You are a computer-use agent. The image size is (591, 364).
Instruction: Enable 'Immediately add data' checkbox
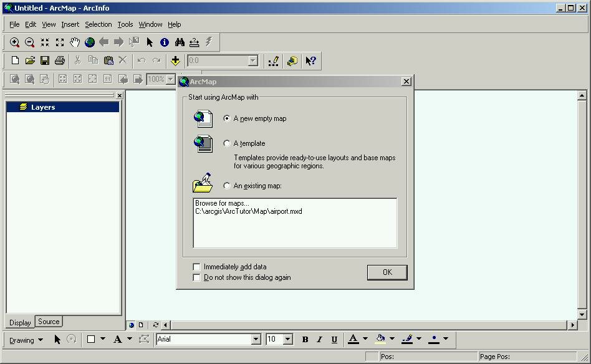pos(196,267)
